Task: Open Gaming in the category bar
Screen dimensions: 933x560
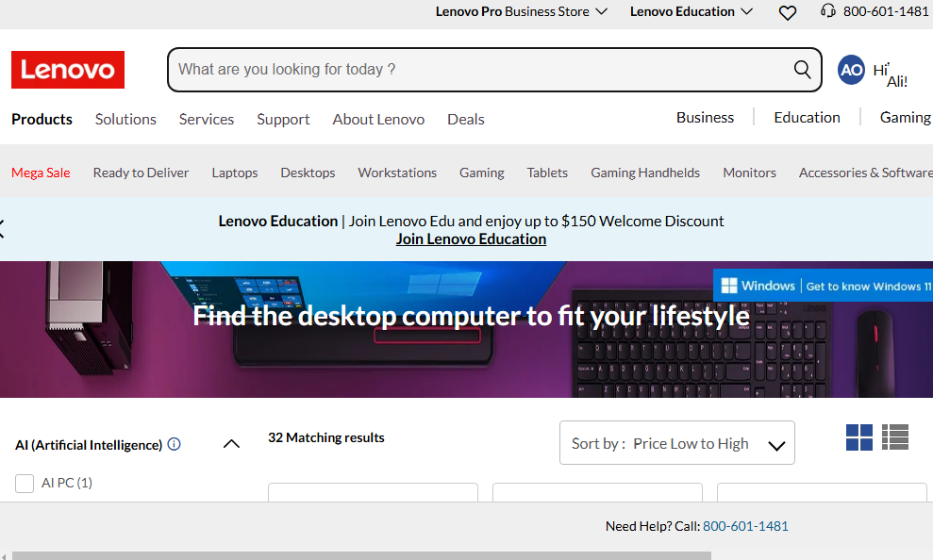Action: pyautogui.click(x=481, y=173)
